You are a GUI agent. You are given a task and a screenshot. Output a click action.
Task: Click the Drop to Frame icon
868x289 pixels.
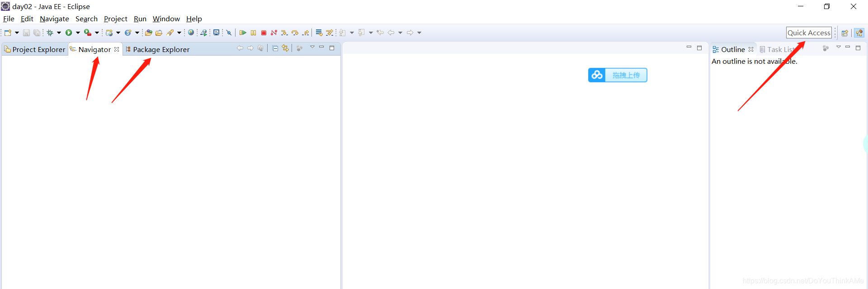point(319,33)
